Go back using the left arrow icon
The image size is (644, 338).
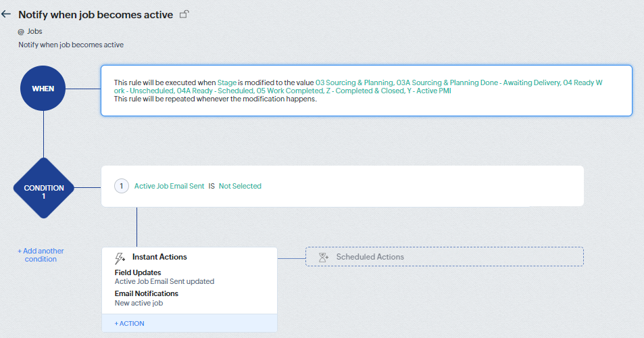6,14
